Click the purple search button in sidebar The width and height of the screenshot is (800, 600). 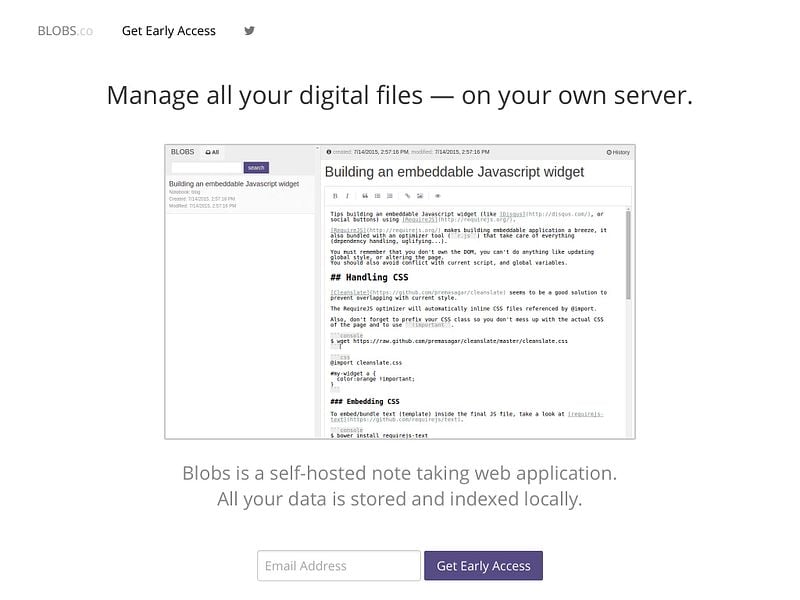pos(256,167)
